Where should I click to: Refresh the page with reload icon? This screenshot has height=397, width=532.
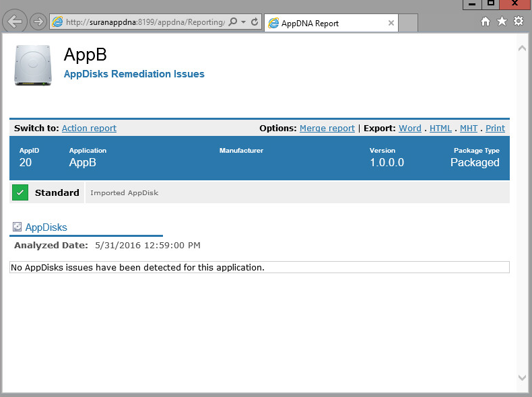pos(255,22)
